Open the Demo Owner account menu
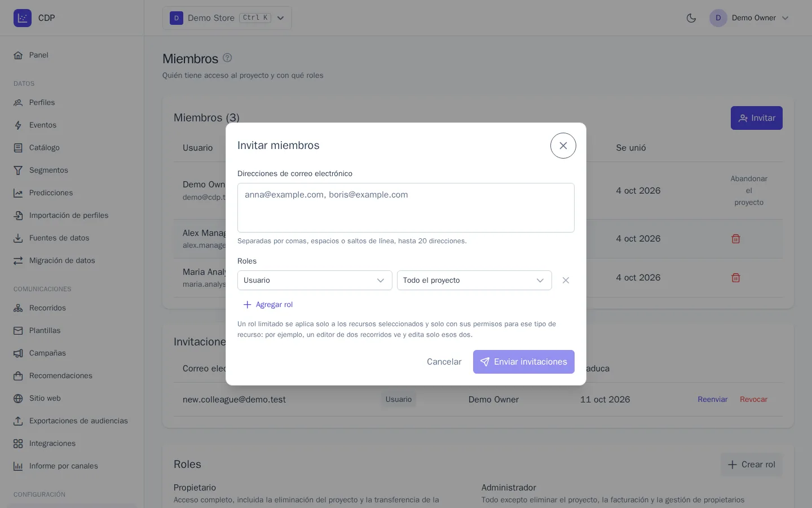The height and width of the screenshot is (508, 812). (749, 18)
